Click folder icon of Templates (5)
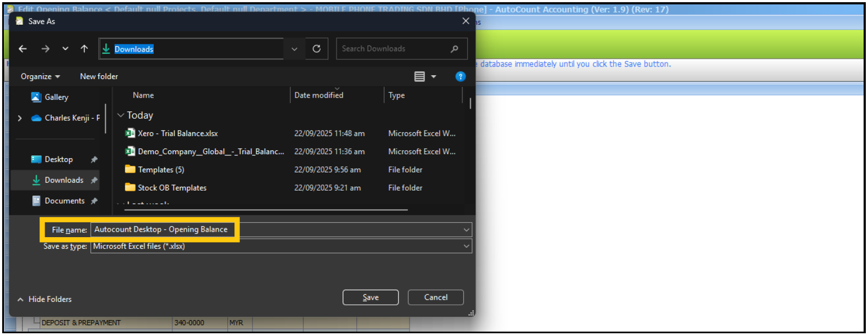 point(130,169)
